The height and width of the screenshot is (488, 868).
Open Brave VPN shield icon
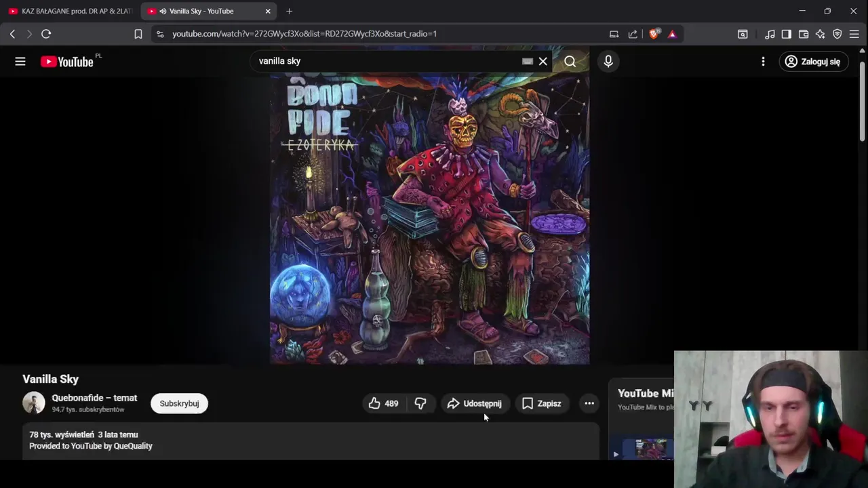pyautogui.click(x=837, y=34)
